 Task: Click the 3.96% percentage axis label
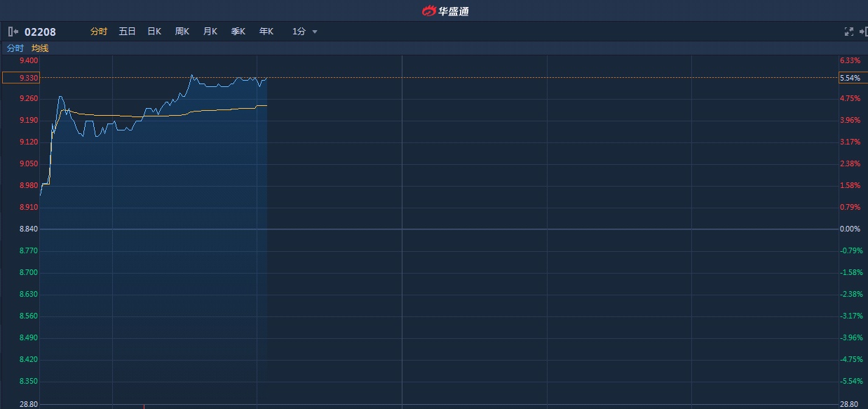click(850, 120)
